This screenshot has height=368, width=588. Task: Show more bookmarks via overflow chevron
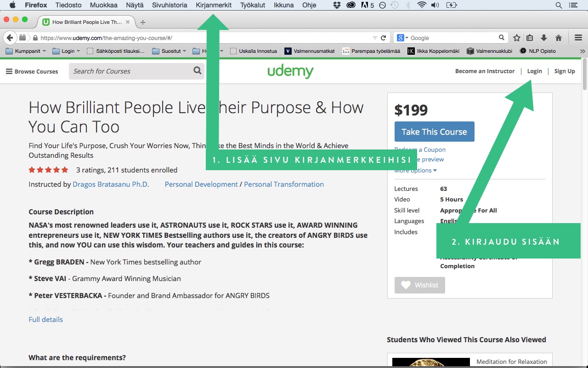(x=582, y=51)
